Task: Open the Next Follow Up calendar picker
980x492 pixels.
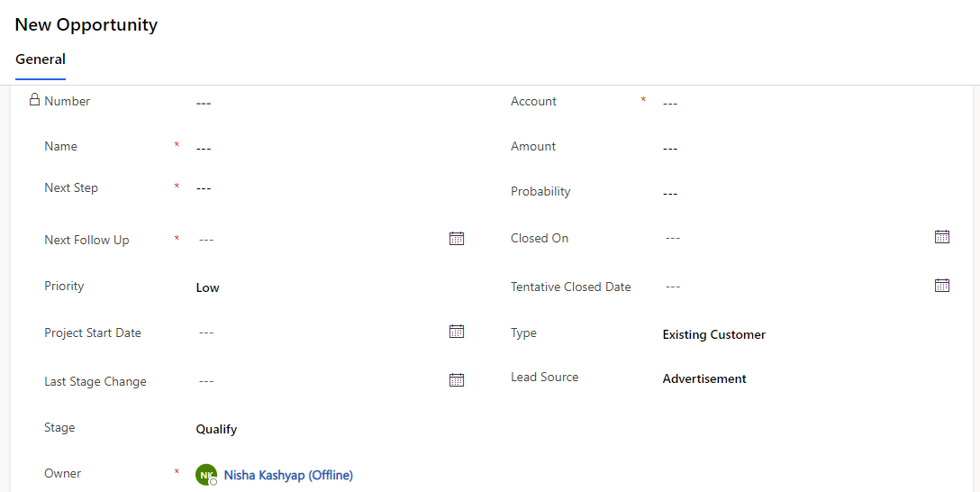Action: pos(457,239)
